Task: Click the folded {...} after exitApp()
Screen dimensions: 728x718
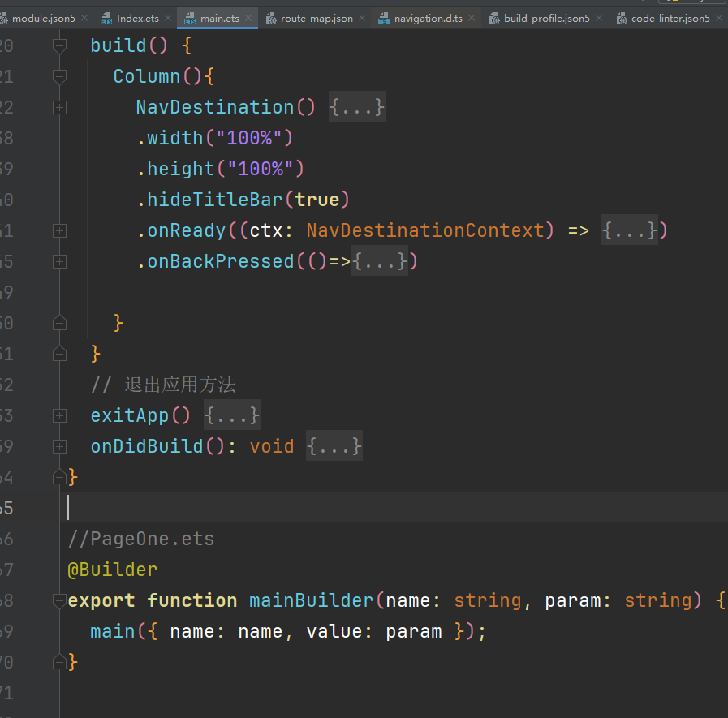Action: coord(232,416)
